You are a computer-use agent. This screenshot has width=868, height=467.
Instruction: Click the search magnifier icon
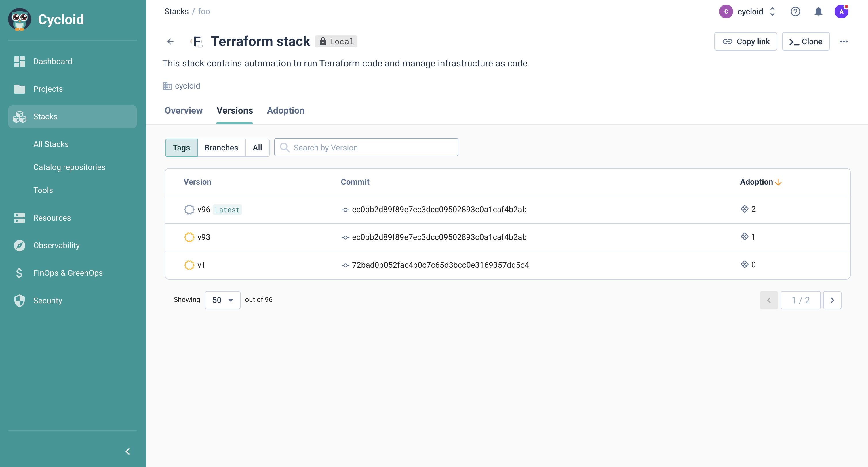285,148
